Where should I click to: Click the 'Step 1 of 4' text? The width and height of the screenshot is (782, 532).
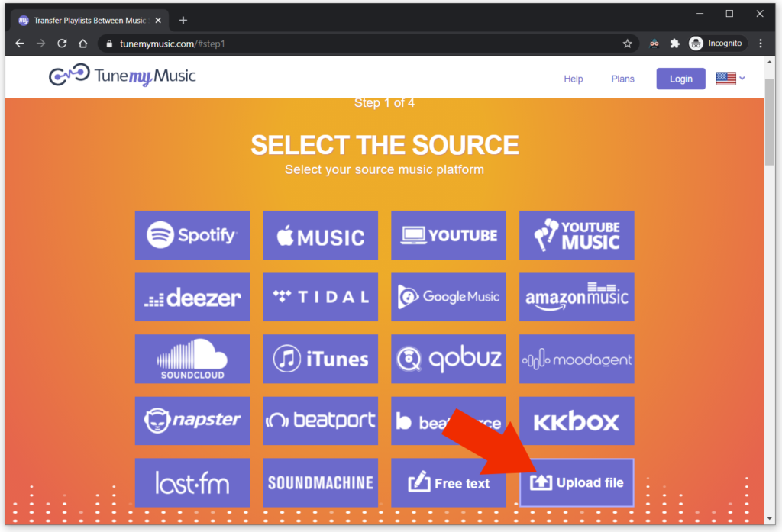point(384,103)
